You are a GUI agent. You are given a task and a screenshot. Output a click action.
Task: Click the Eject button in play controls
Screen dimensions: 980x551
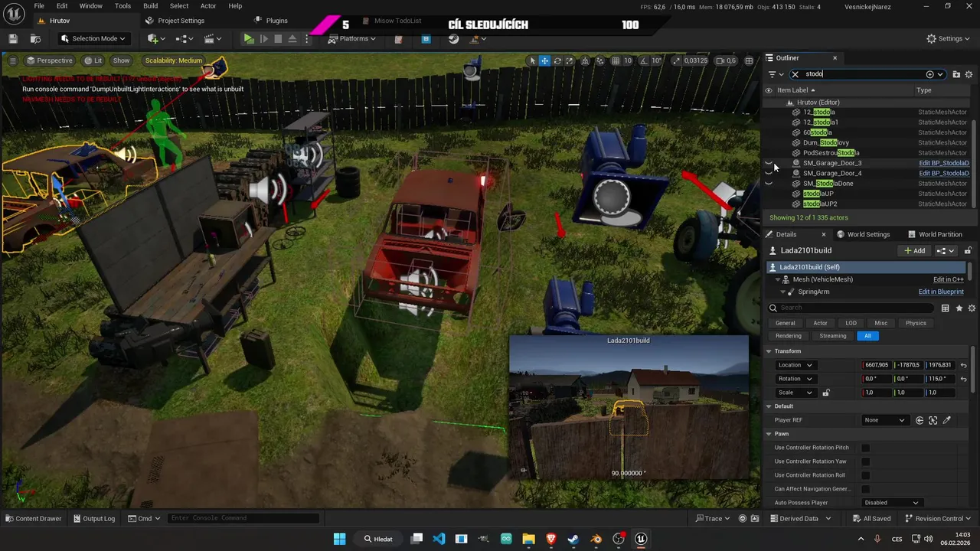(292, 38)
